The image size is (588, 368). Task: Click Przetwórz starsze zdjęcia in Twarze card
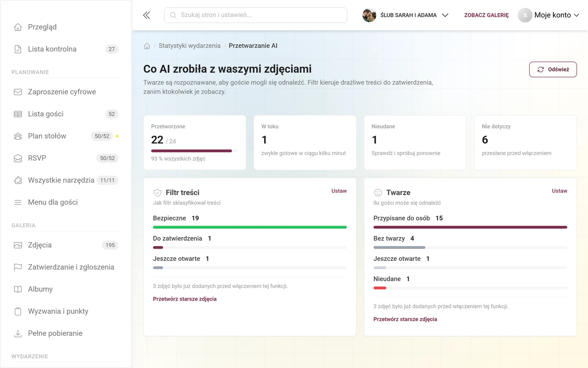(405, 319)
